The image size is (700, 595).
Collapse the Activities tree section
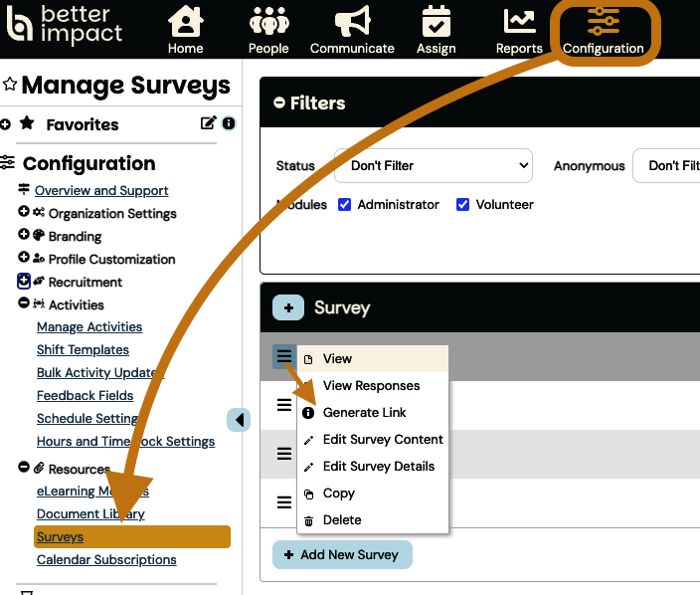tap(24, 303)
